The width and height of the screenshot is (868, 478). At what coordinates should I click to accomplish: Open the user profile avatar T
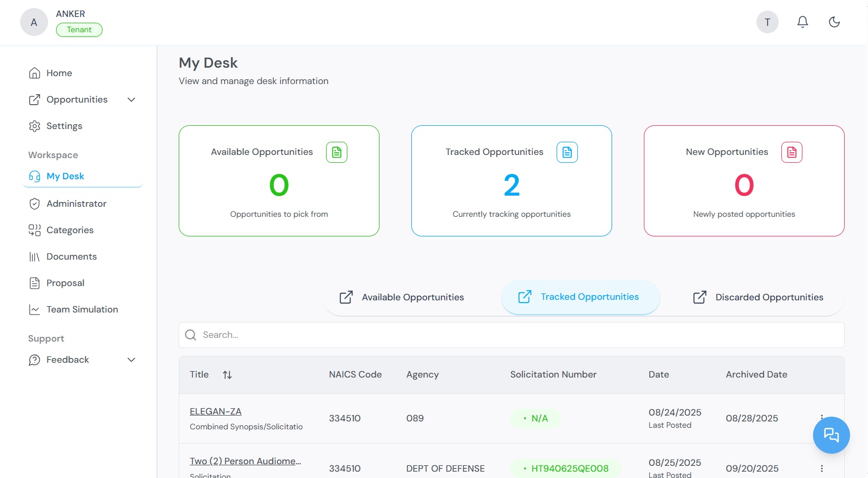click(767, 22)
